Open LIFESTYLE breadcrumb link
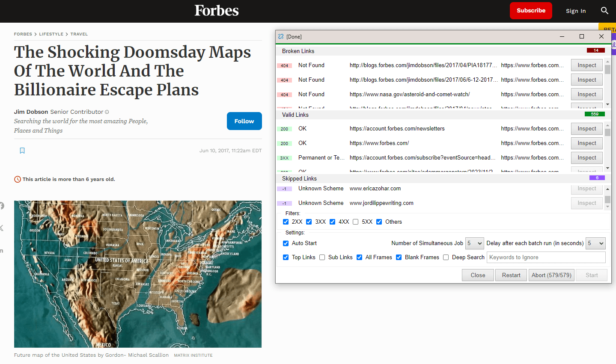Viewport: 616px width, 364px height. click(x=51, y=34)
